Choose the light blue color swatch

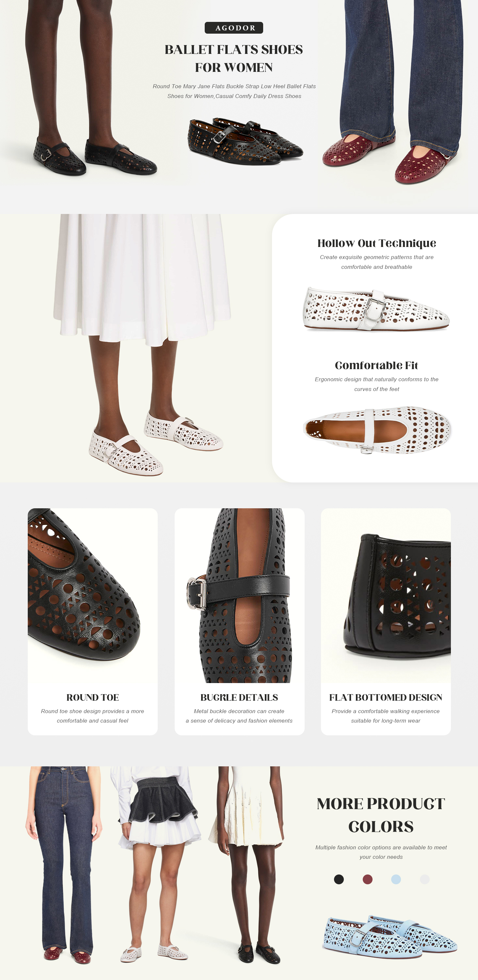pyautogui.click(x=396, y=879)
